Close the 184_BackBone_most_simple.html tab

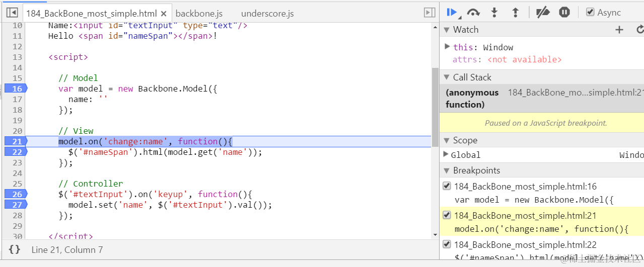point(164,14)
